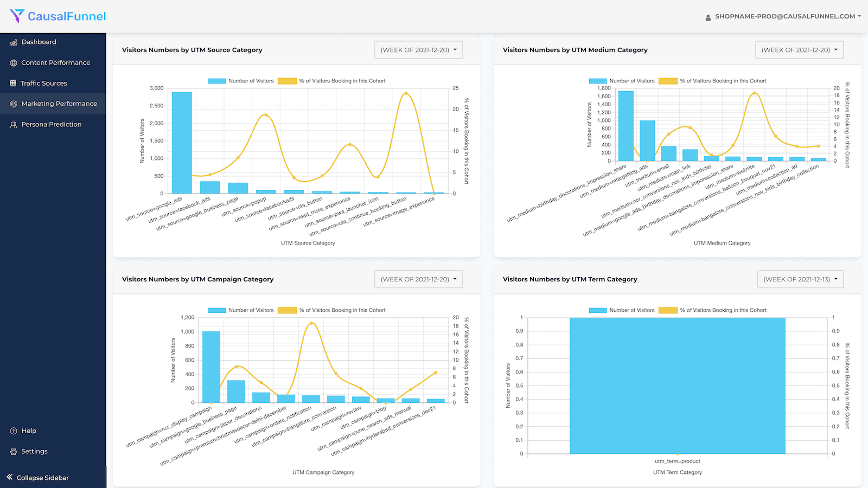Screen dimensions: 868x488
Task: Open the week selector on UTM Source Category chart
Action: tap(418, 49)
